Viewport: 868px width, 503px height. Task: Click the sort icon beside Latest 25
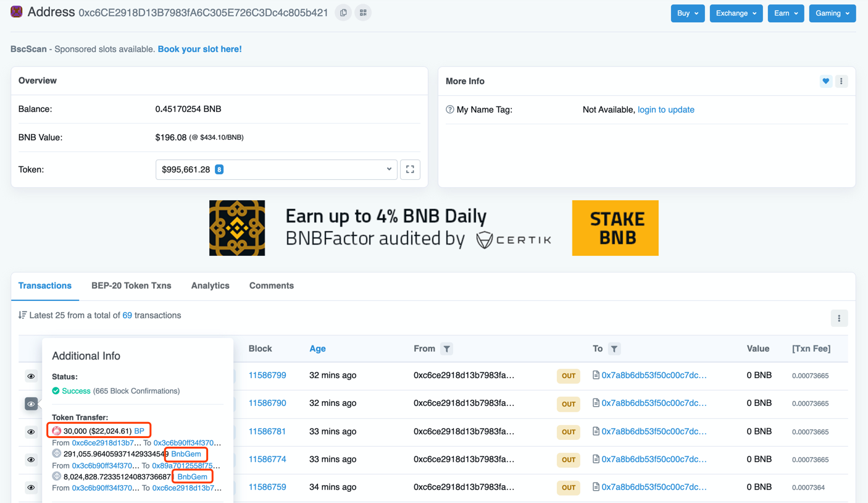coord(23,315)
